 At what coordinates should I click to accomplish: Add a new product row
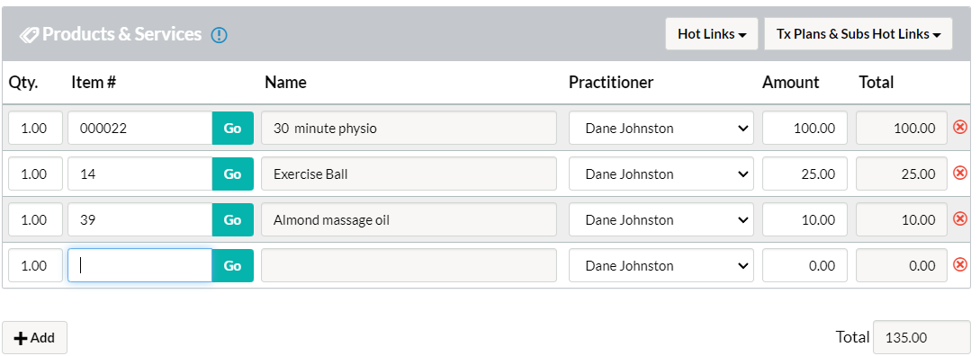point(34,338)
